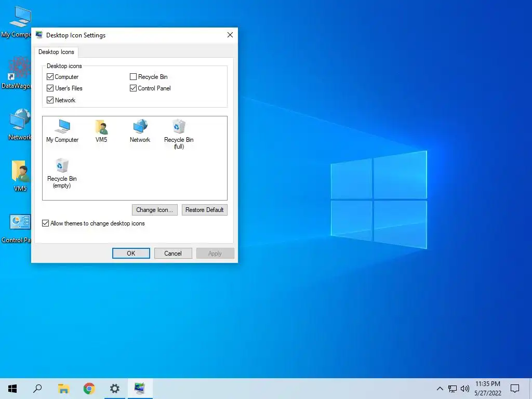This screenshot has height=399, width=532.
Task: Click Desktop Icon Settings taskbar button
Action: point(140,389)
